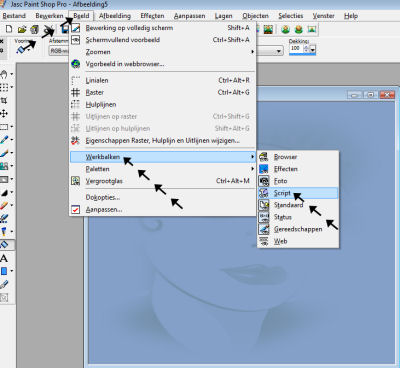Open the Werkbalken submenu
This screenshot has height=368, width=400.
[x=162, y=157]
